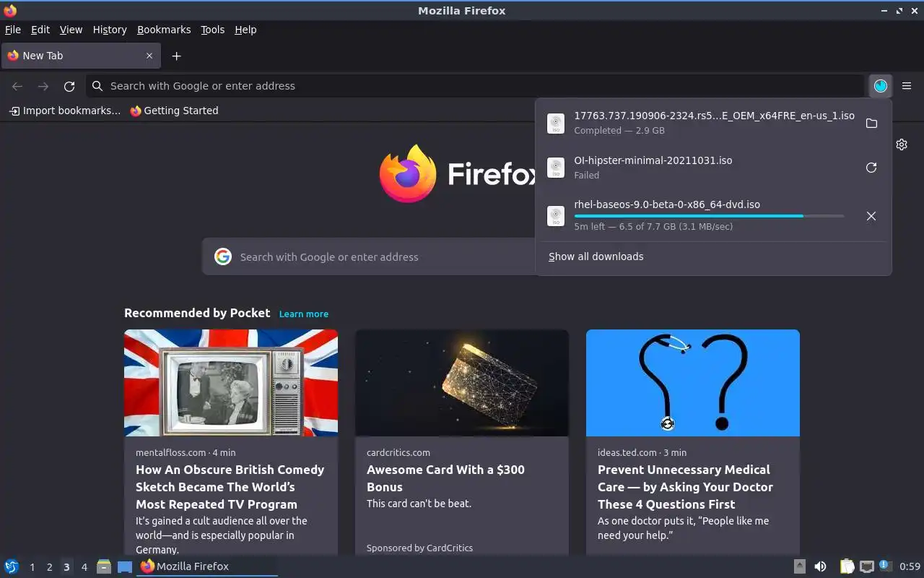Click the Google logo in search box
Screen dimensions: 924x578
coord(223,256)
